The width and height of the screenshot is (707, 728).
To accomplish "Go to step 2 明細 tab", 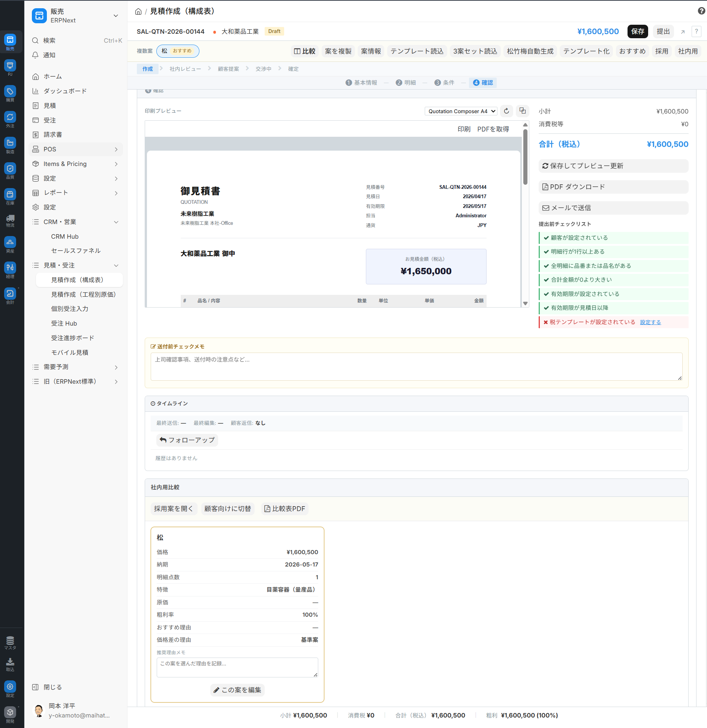I will [x=406, y=83].
